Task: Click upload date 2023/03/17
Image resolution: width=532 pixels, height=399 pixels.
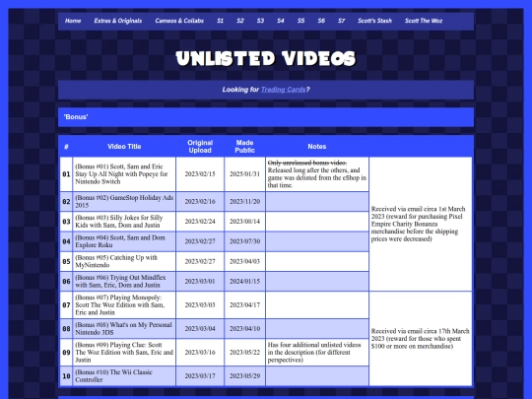Action: (x=200, y=376)
